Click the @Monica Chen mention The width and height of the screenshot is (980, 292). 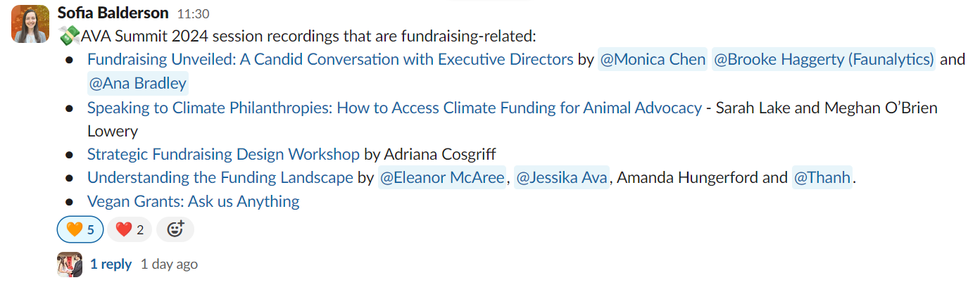(x=652, y=59)
